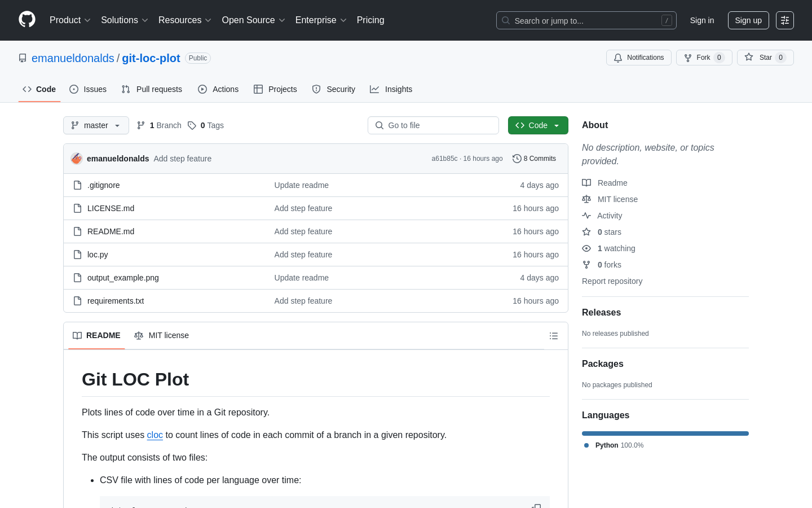The image size is (812, 508).
Task: View repository Activity
Action: [602, 216]
